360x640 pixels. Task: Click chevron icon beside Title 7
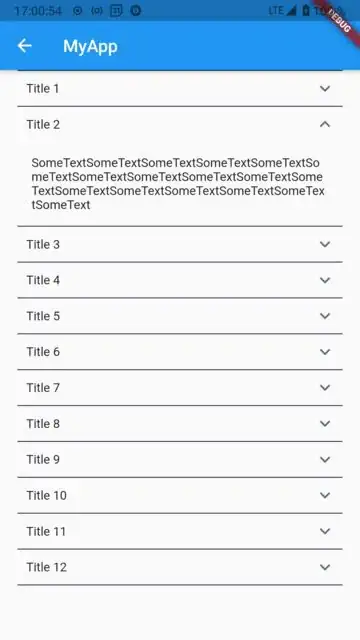point(324,388)
